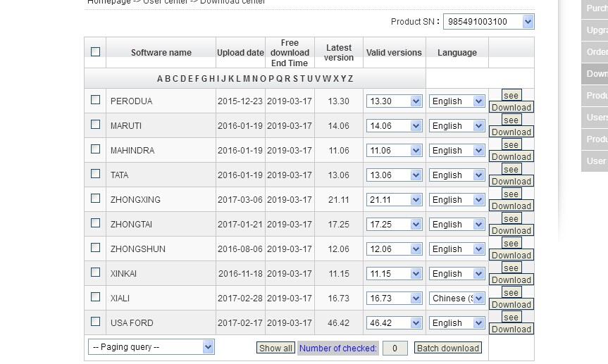Open the TATA language dropdown
The width and height of the screenshot is (608, 364).
[457, 175]
